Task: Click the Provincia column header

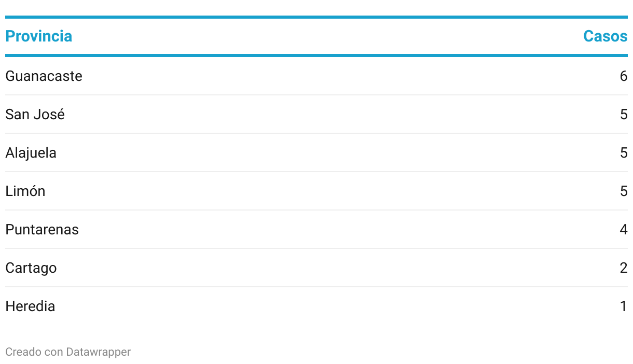Action: [38, 36]
